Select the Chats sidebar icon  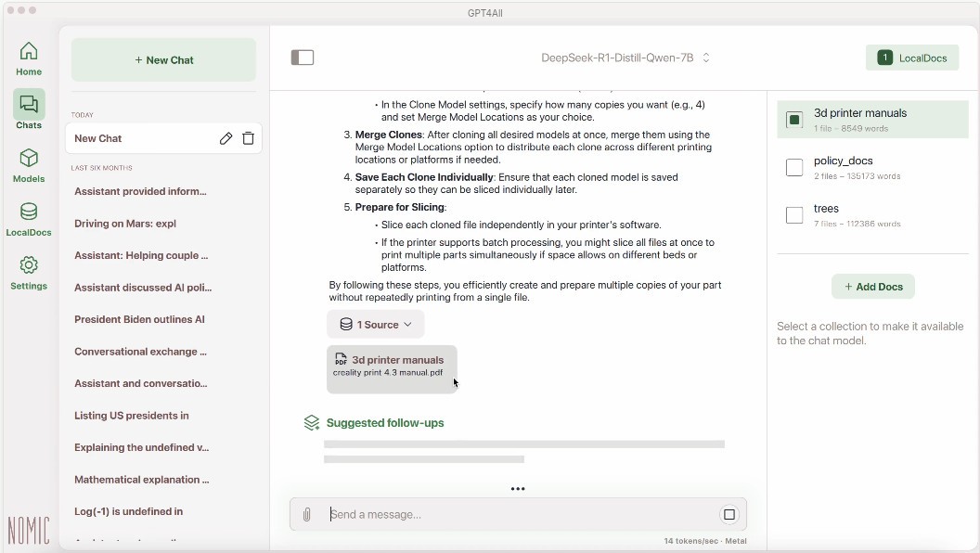pos(29,104)
